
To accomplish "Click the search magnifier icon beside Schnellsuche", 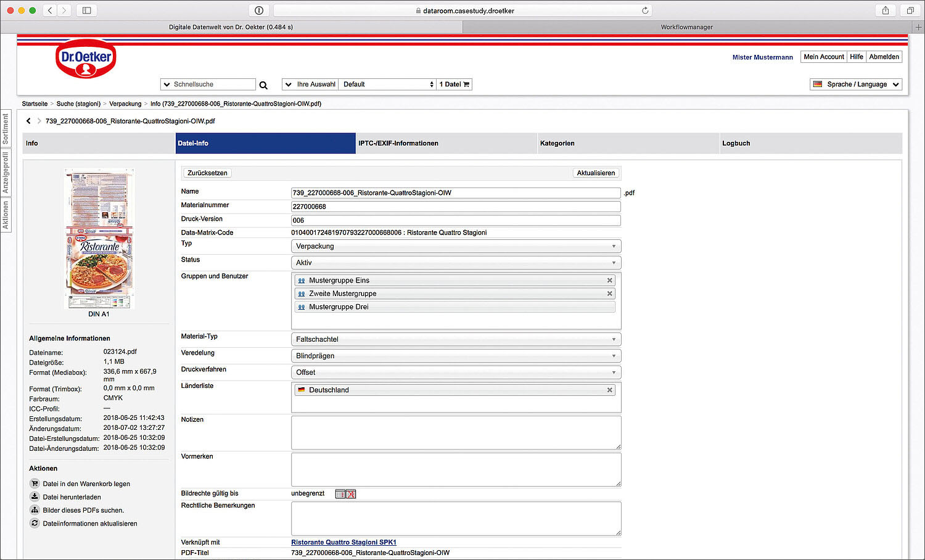I will (263, 85).
